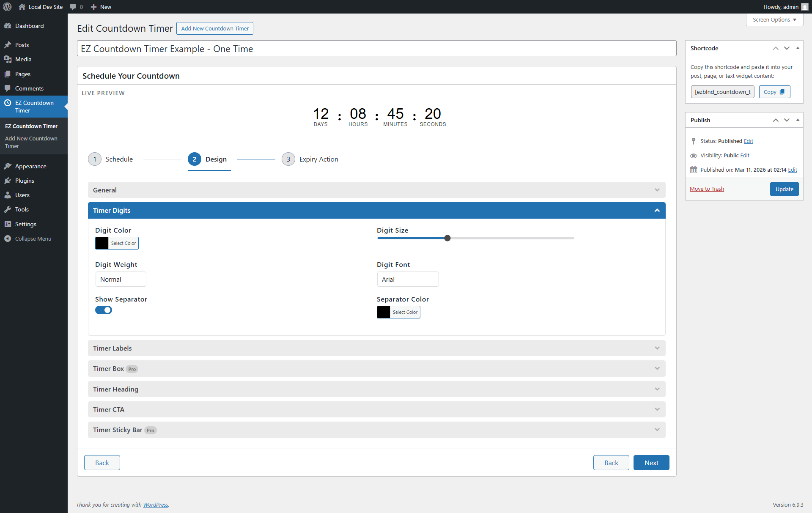Open the Plugins menu icon
This screenshot has width=812, height=513.
(8, 181)
